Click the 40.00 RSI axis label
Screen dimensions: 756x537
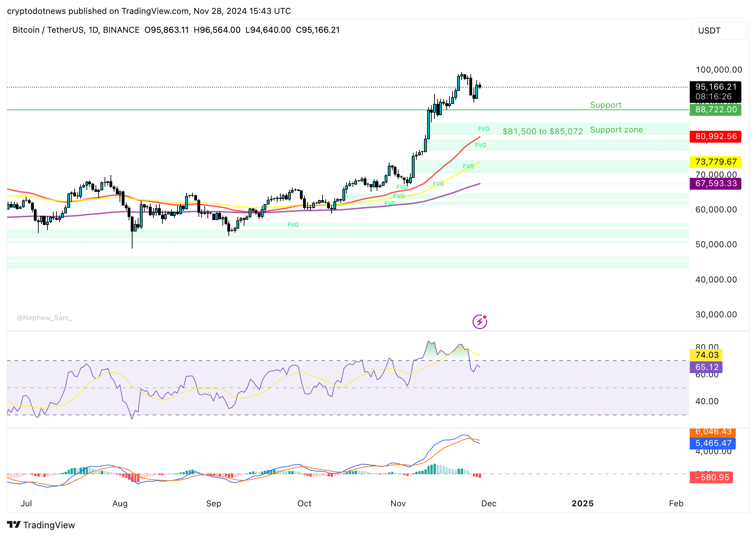click(x=707, y=401)
